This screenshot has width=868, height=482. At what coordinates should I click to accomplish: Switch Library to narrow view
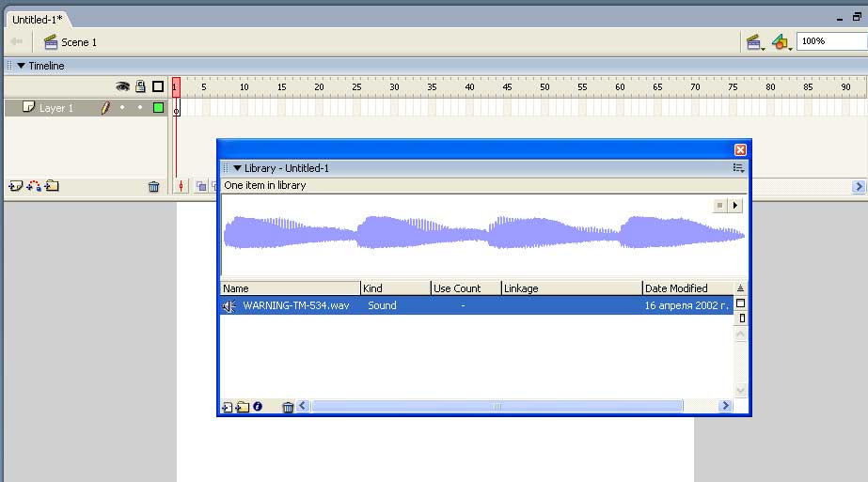[741, 319]
